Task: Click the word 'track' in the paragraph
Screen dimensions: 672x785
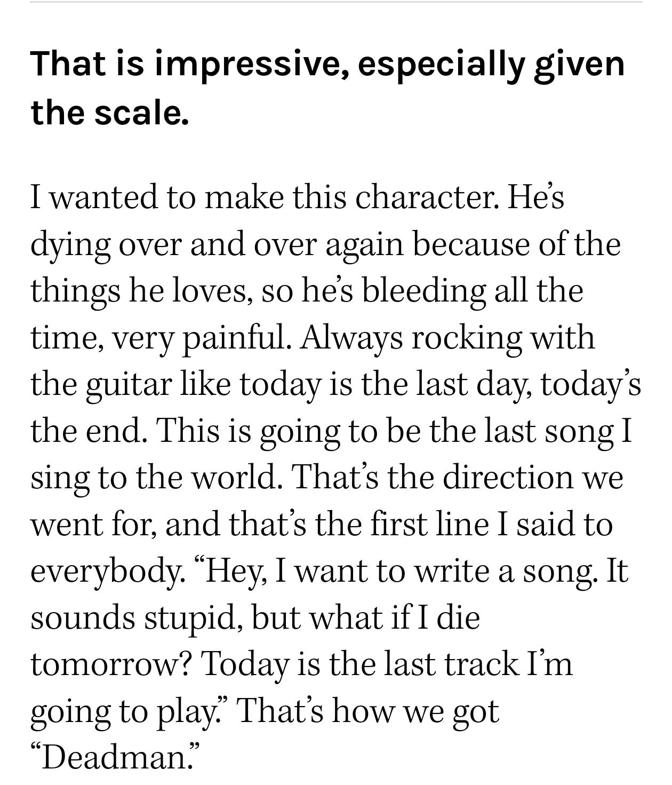Action: click(x=482, y=664)
